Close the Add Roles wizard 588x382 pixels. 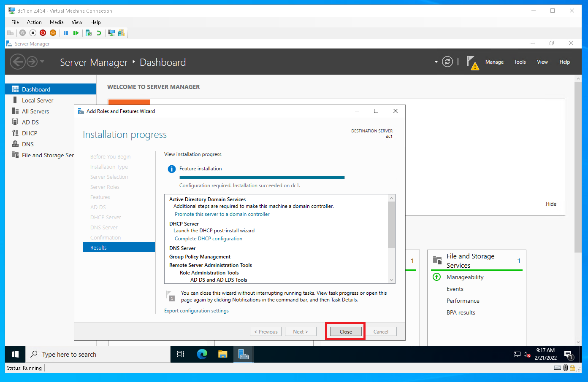point(346,331)
